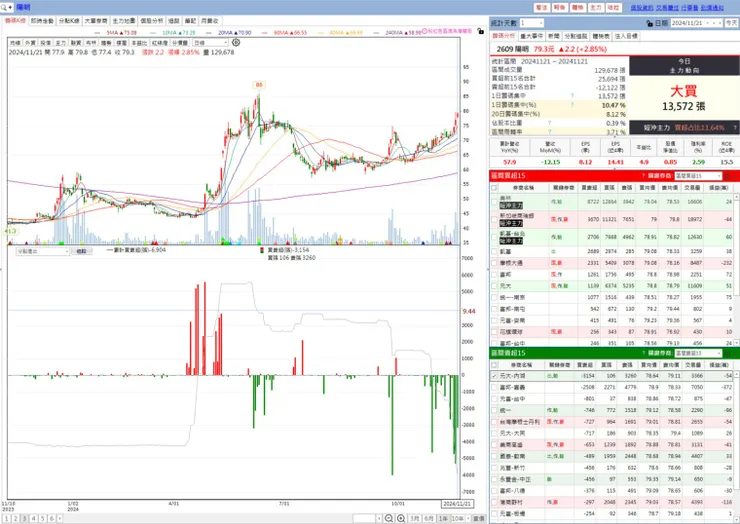Click the magnifier search icon at top-left

[x=4, y=7]
